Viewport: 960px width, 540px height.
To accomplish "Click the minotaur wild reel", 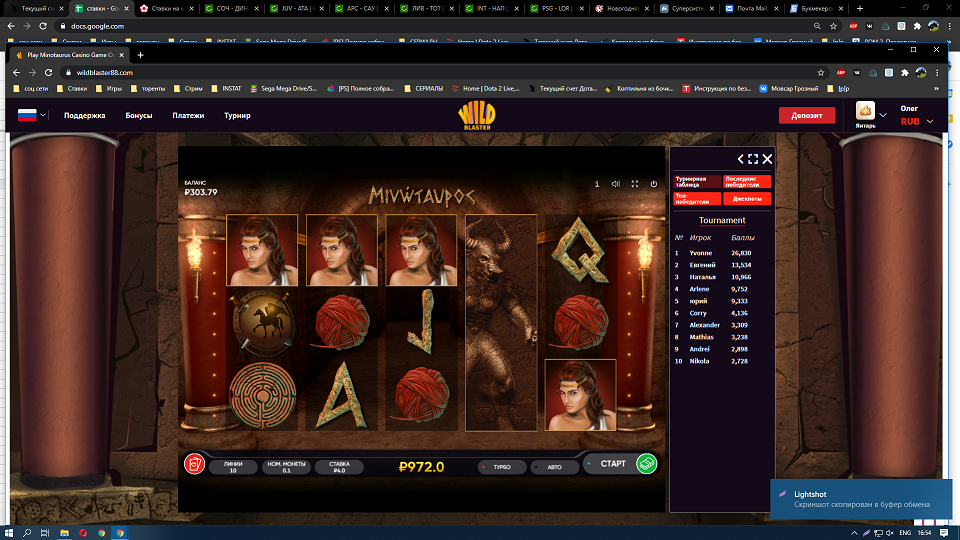I will (501, 323).
